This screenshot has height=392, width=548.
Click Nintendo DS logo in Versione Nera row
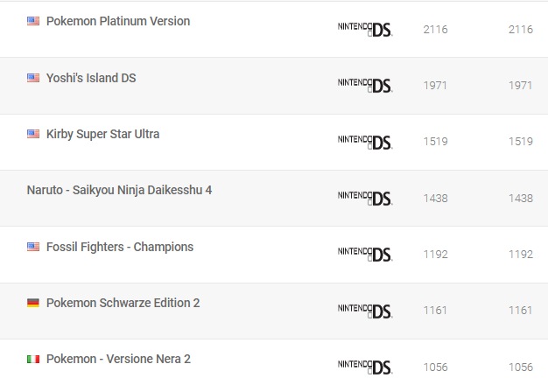coord(364,366)
